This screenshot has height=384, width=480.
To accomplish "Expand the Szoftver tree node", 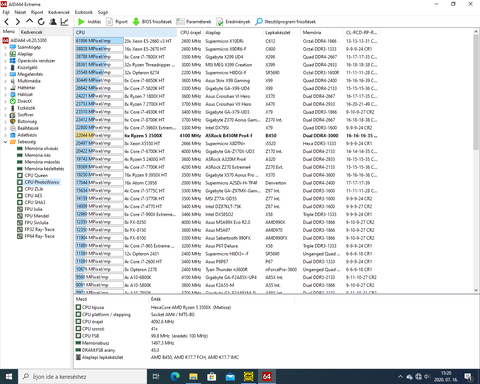I will pos(5,115).
